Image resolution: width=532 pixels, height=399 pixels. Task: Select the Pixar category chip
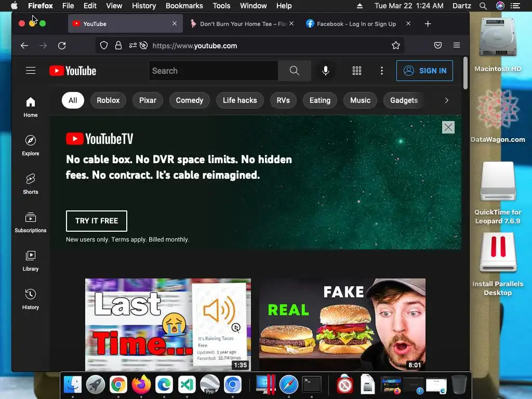coord(148,100)
